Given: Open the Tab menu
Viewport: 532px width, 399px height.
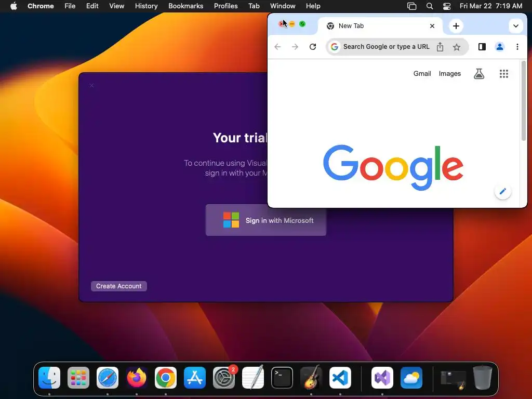Looking at the screenshot, I should (x=254, y=6).
